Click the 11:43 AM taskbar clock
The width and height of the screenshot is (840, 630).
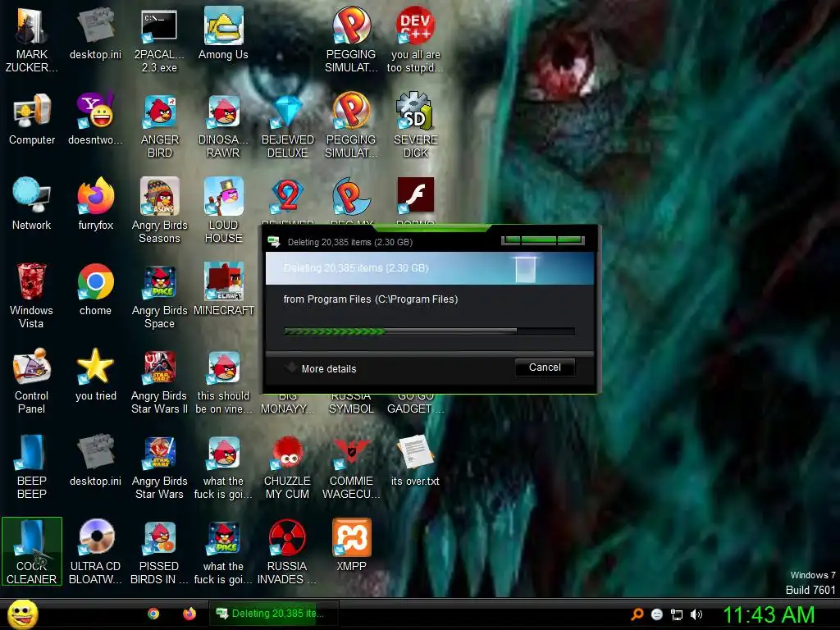(x=769, y=614)
